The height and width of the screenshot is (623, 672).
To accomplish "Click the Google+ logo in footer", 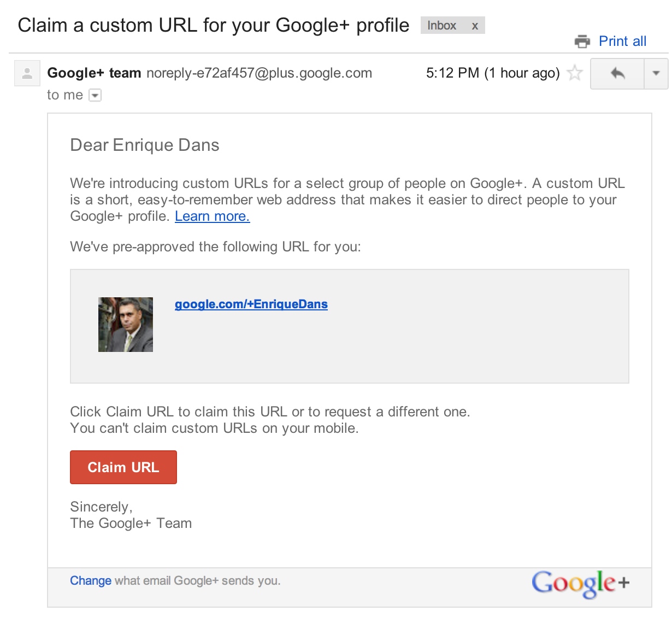I will click(580, 584).
